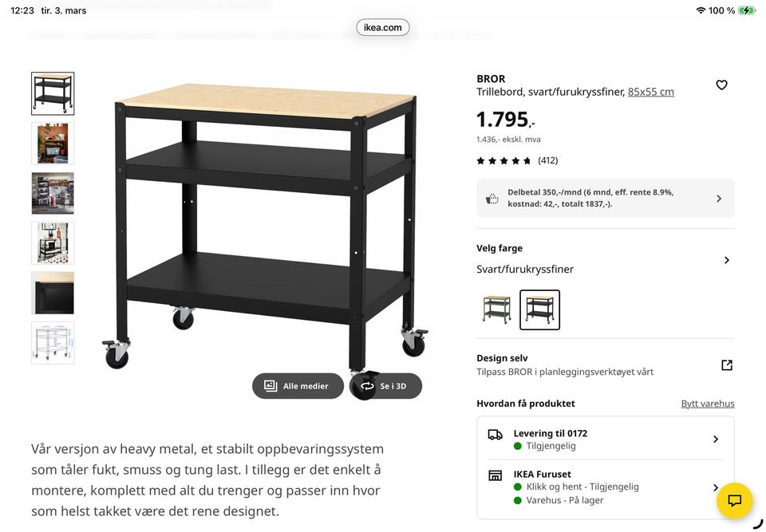Click the Bytt varehus link
The width and height of the screenshot is (766, 532).
pyautogui.click(x=708, y=404)
